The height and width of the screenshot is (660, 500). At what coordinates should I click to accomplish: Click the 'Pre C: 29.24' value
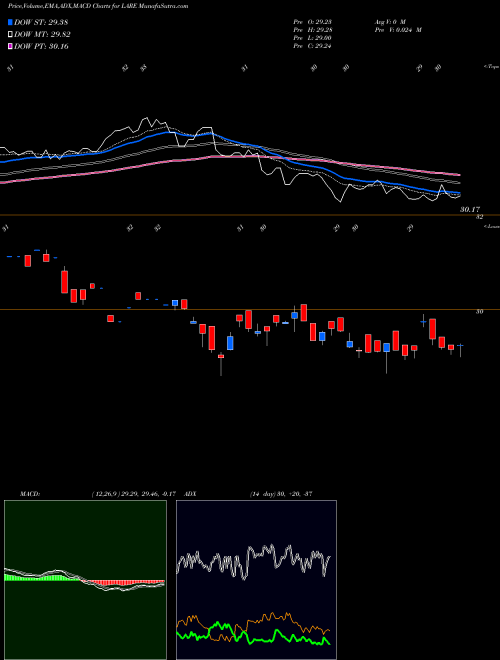[312, 46]
